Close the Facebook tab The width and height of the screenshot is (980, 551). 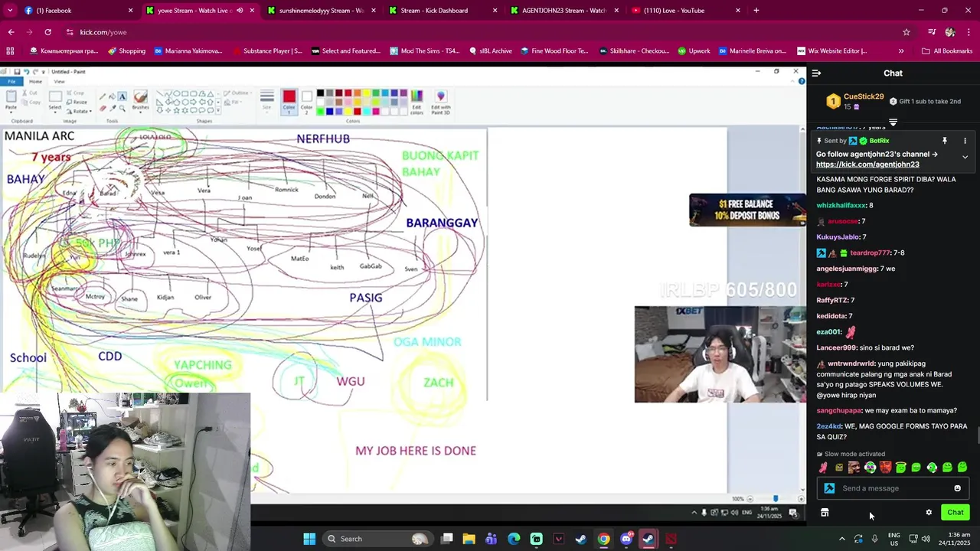tap(130, 11)
